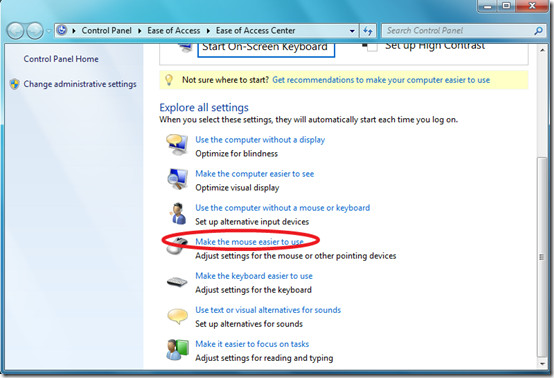This screenshot has width=554, height=378.
Task: Click the magnifier search icon
Action: pos(538,31)
